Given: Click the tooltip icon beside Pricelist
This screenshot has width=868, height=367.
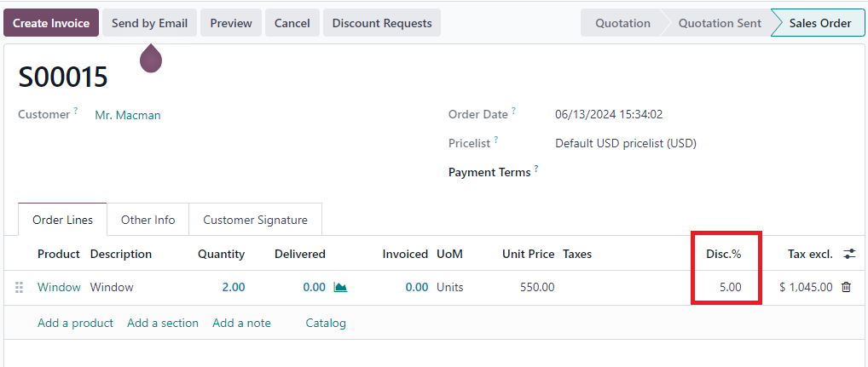Looking at the screenshot, I should click(496, 140).
